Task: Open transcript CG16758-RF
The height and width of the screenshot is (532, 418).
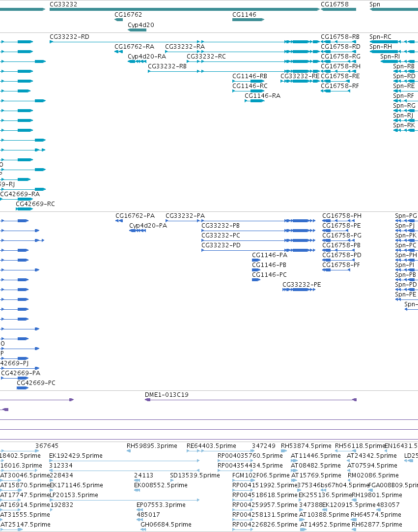Action: pyautogui.click(x=340, y=86)
